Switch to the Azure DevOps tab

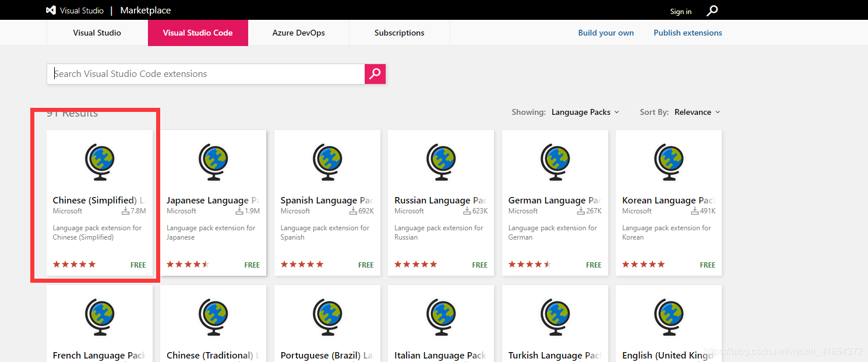click(x=299, y=33)
